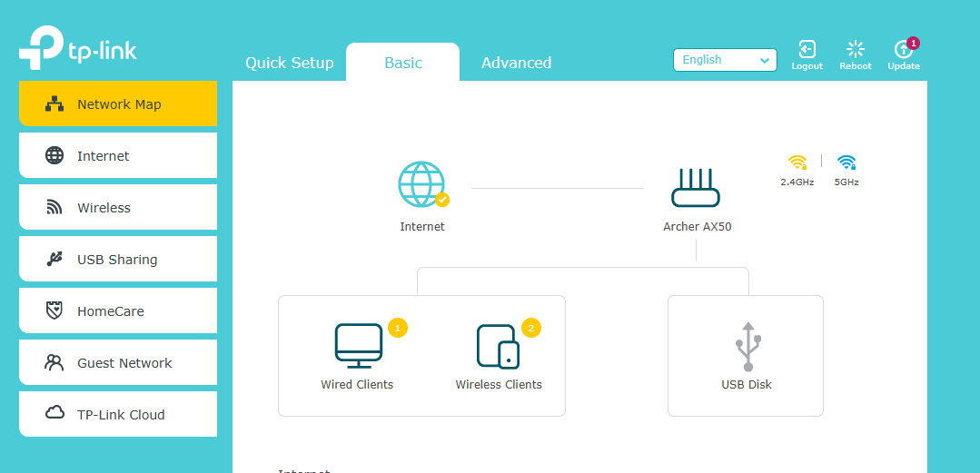Switch to the Quick Setup tab
This screenshot has height=473, width=980.
click(290, 63)
